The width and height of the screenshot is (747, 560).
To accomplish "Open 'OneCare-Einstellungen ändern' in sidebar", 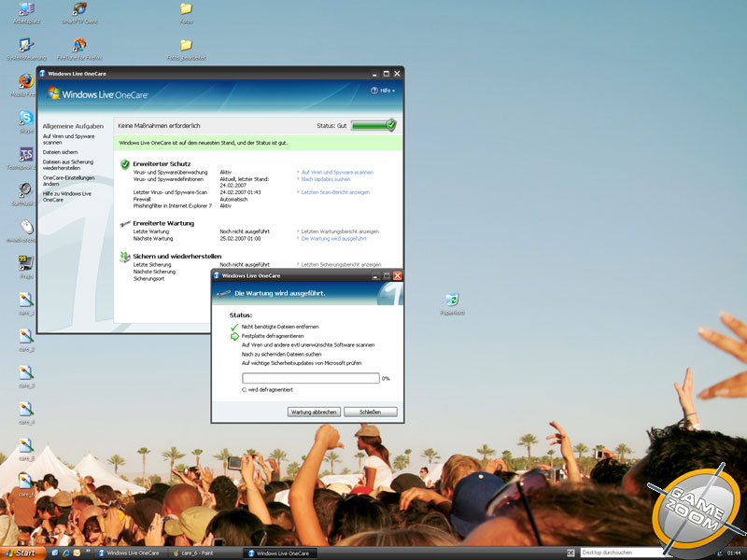I will pos(68,180).
